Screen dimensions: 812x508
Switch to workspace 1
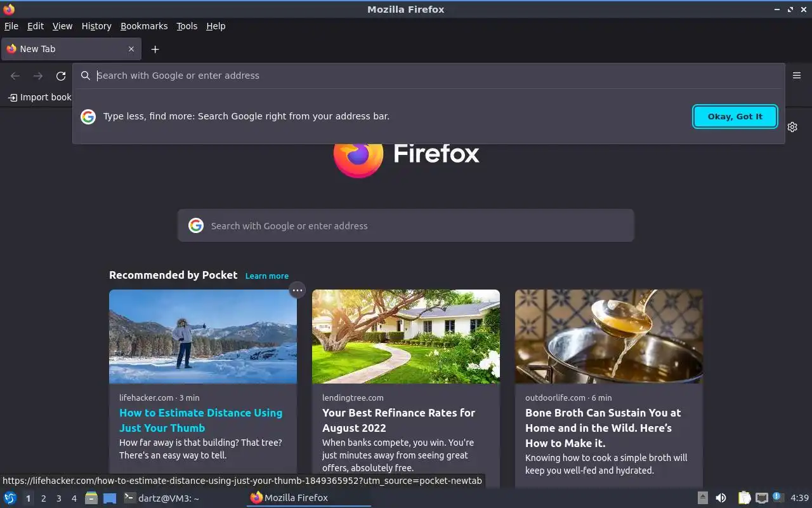[x=28, y=498]
